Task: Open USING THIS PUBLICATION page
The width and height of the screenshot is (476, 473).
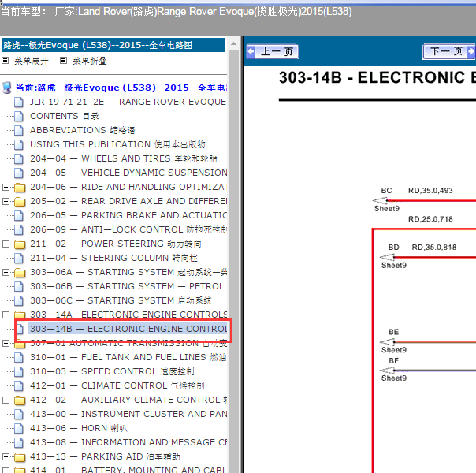Action: [x=117, y=144]
